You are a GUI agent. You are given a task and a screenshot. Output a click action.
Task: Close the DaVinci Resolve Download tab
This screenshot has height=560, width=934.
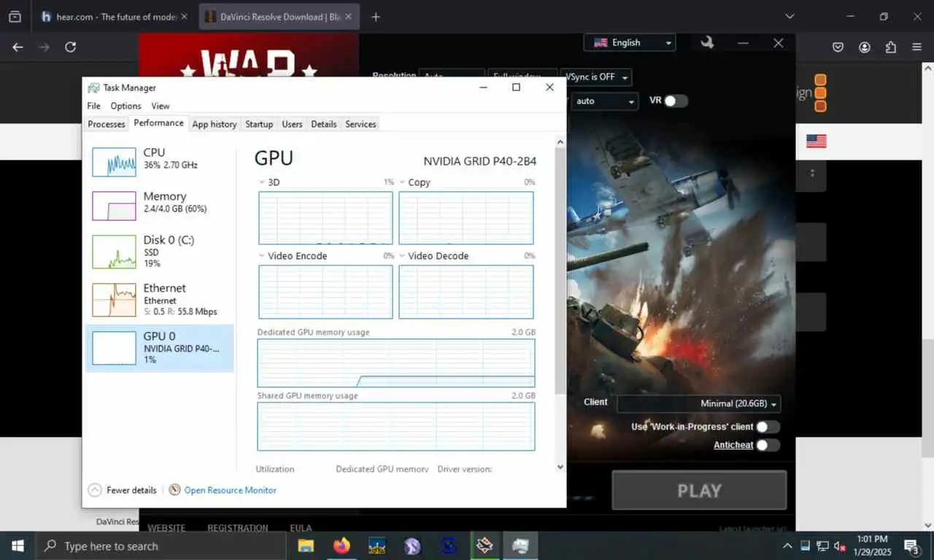(347, 17)
